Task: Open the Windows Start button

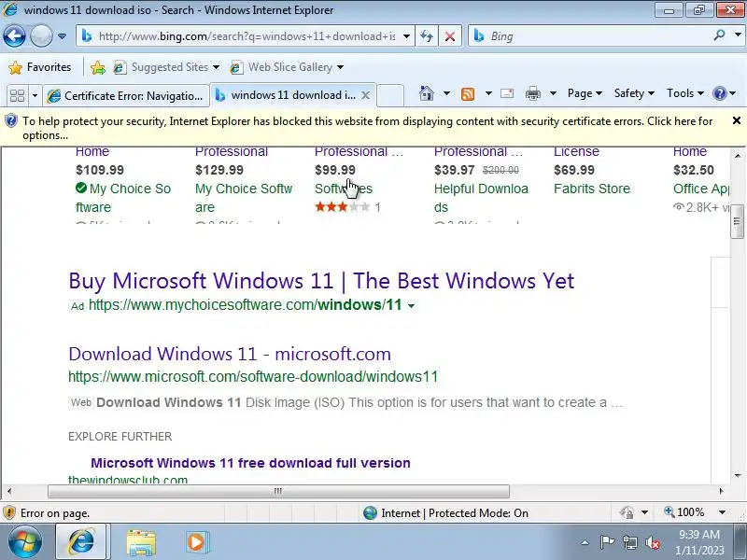Action: pos(23,541)
